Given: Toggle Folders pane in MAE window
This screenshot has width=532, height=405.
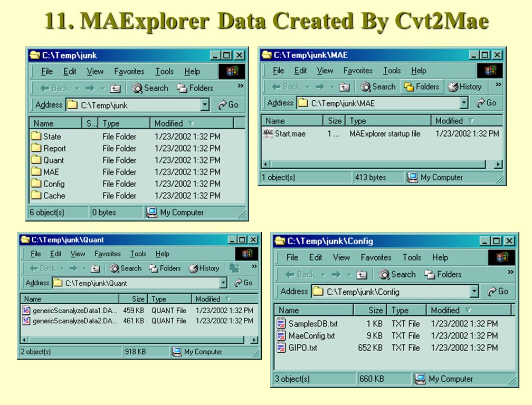Looking at the screenshot, I should [421, 87].
